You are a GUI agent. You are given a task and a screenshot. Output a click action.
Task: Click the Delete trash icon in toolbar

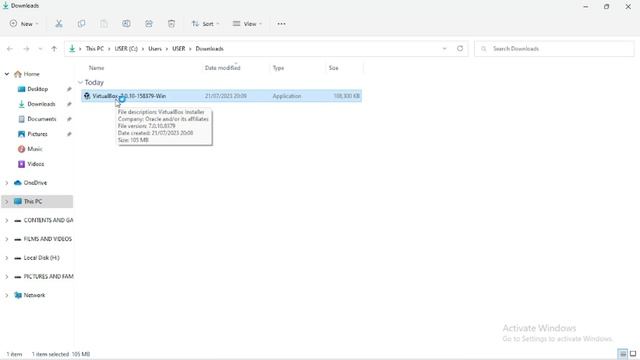point(171,24)
